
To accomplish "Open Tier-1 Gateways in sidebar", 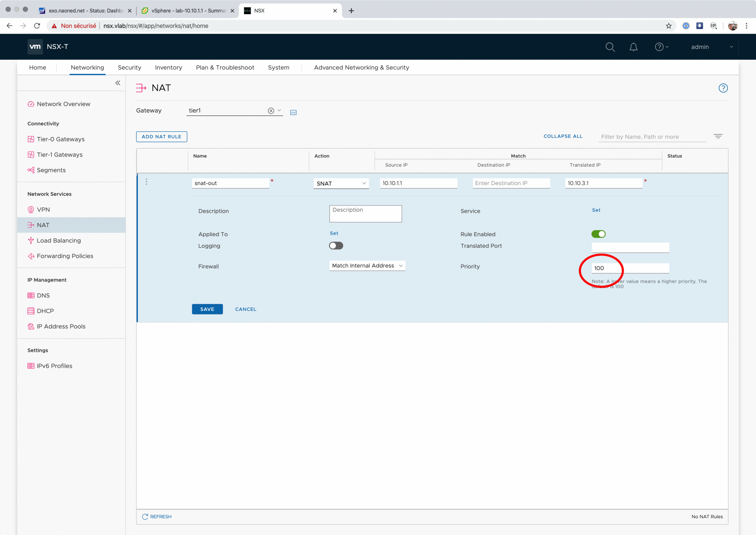I will click(x=60, y=155).
